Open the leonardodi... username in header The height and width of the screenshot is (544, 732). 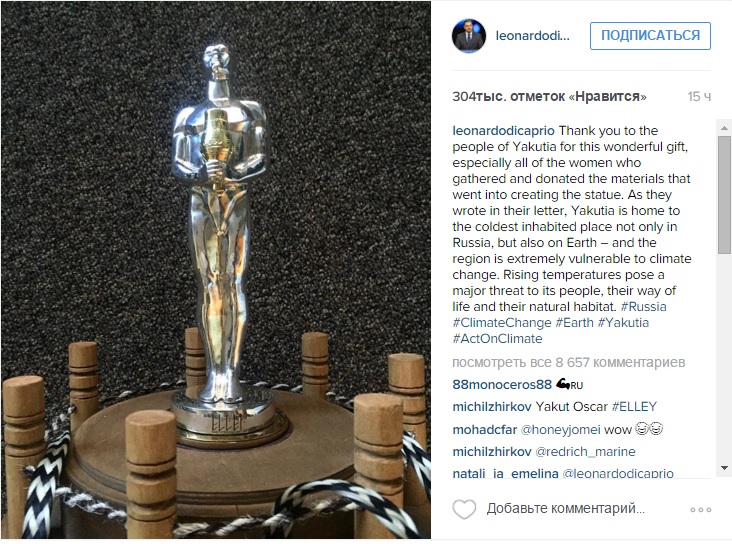[x=532, y=36]
